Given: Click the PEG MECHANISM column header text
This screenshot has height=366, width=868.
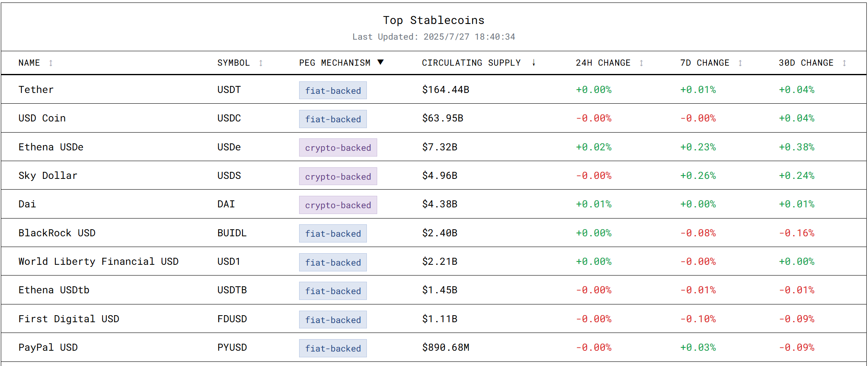Looking at the screenshot, I should pos(335,63).
